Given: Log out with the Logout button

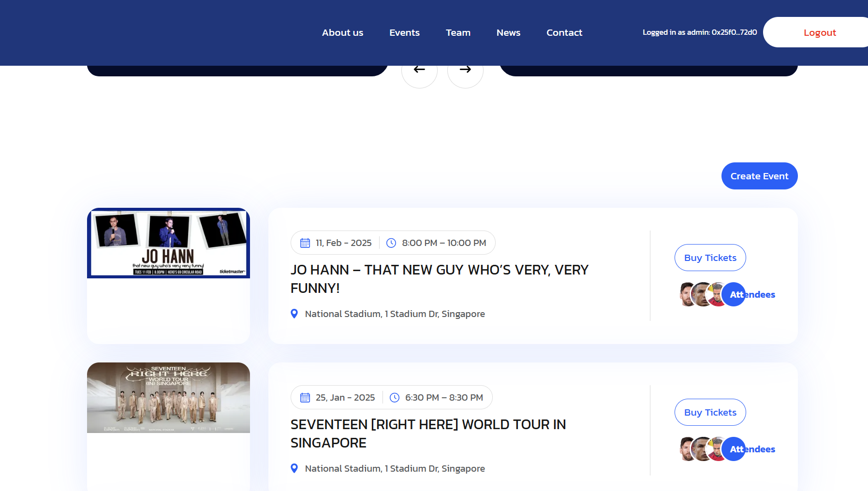Looking at the screenshot, I should coord(820,32).
